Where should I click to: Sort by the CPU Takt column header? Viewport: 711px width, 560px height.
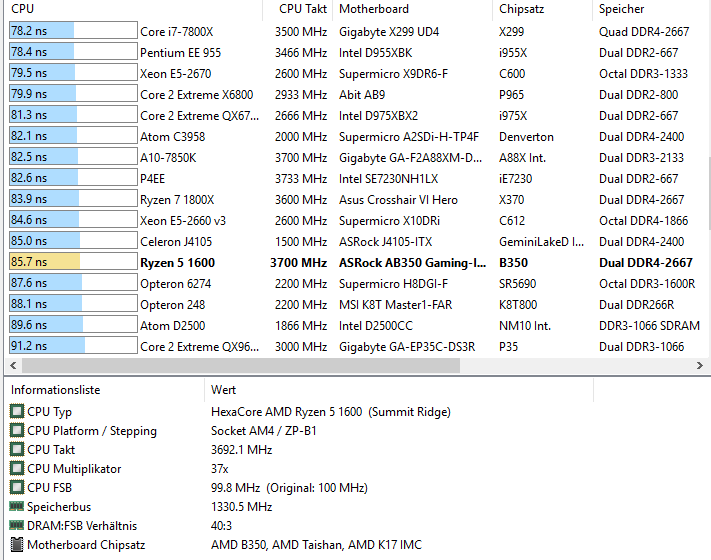click(297, 9)
